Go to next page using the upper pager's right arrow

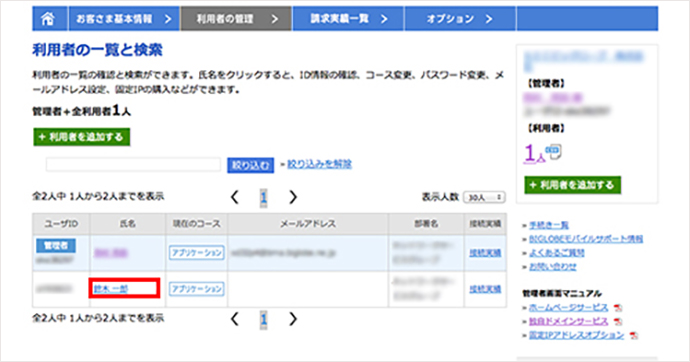pyautogui.click(x=293, y=197)
